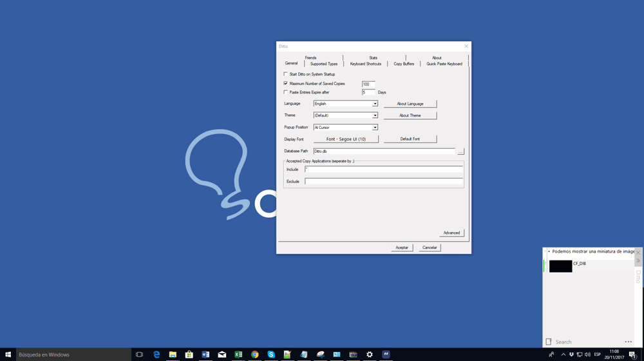Open the Windows Start menu
This screenshot has height=361, width=644.
coord(8,355)
